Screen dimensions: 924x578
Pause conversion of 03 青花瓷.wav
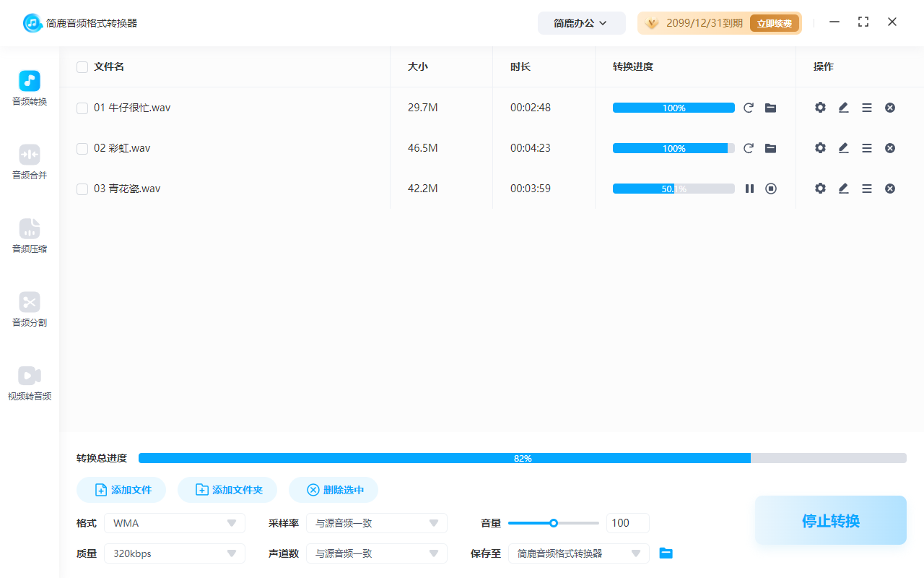[x=749, y=188]
